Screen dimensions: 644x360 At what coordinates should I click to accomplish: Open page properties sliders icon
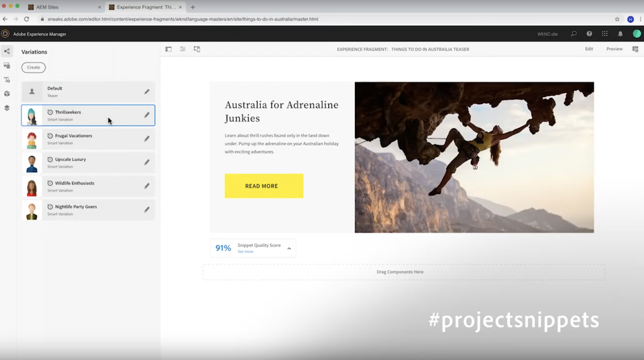[182, 49]
